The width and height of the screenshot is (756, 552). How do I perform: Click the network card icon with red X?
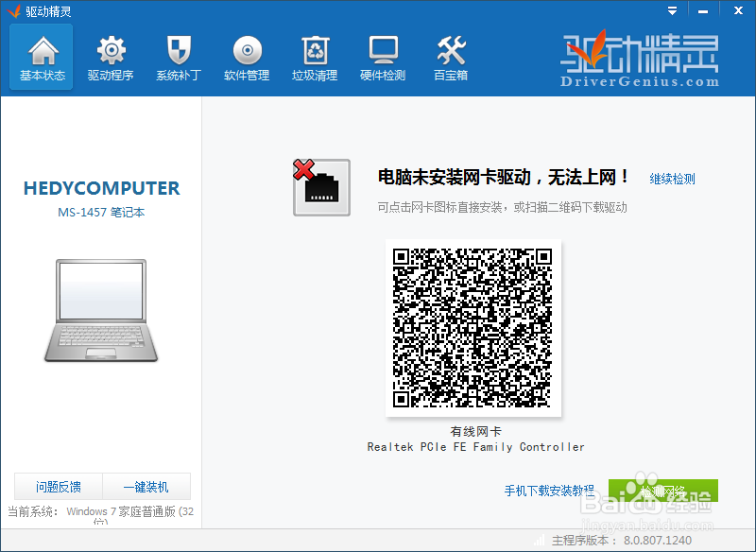(x=321, y=187)
